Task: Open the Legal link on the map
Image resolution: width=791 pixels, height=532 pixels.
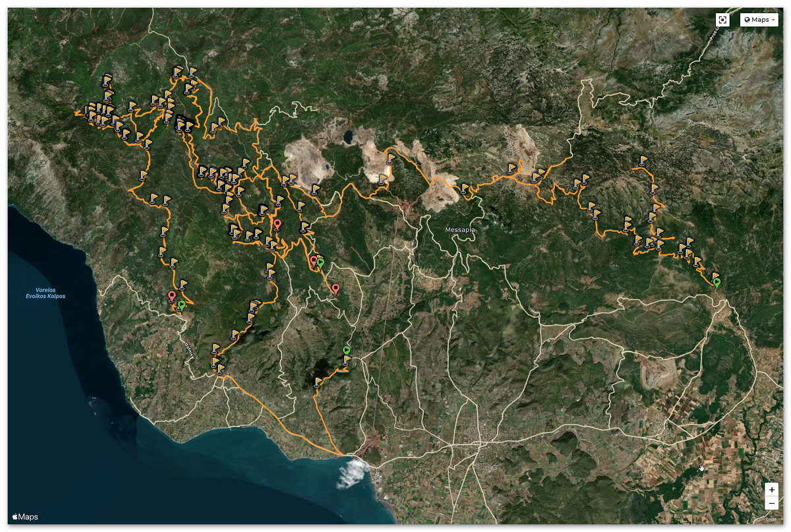Action: [772, 519]
